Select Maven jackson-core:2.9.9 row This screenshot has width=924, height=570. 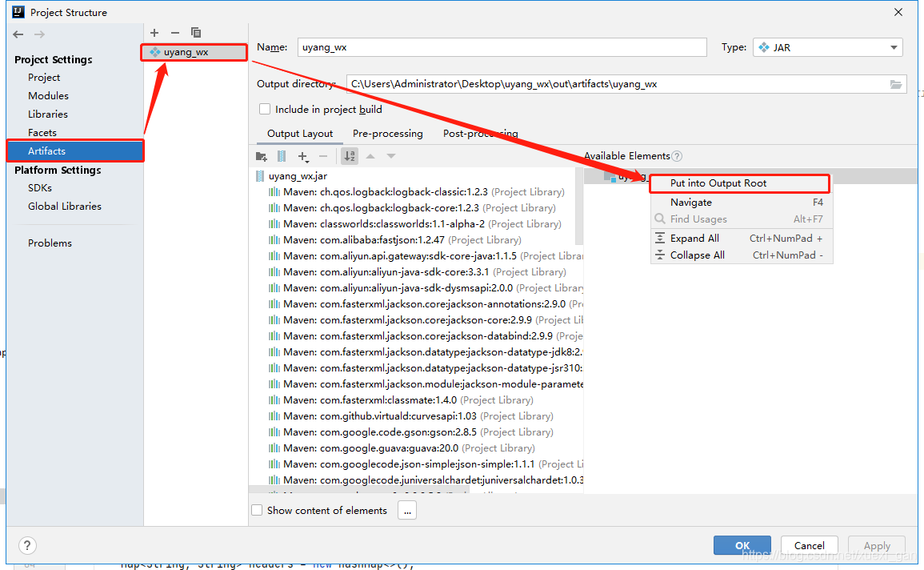426,320
